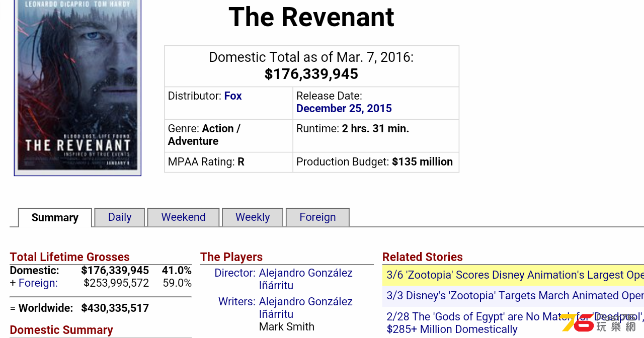Open The Revenant movie poster thumbnail

tap(77, 87)
